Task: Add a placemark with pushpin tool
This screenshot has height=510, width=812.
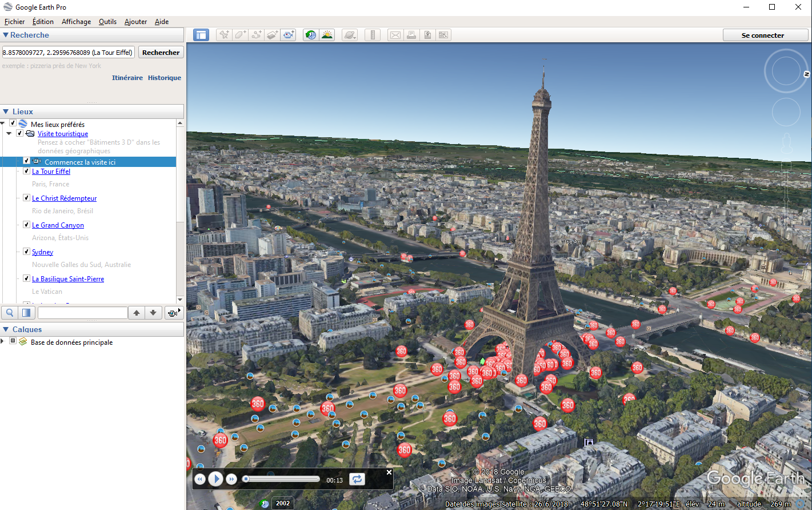Action: click(224, 35)
